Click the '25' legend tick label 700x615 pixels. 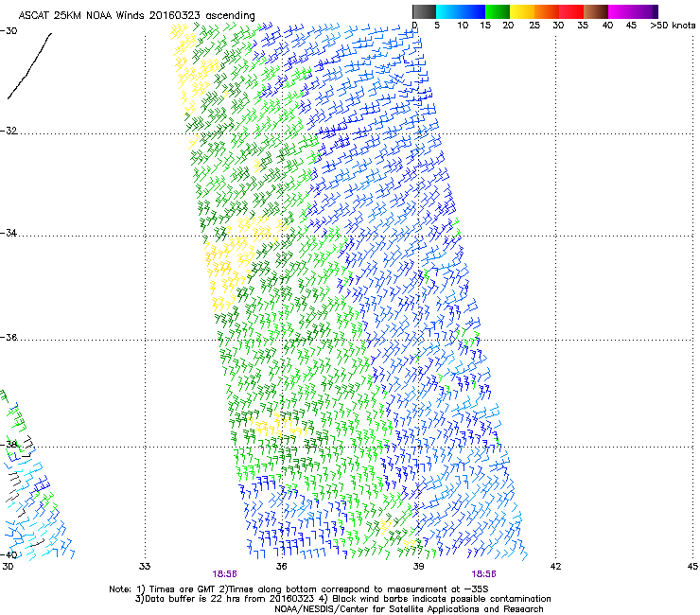[534, 26]
